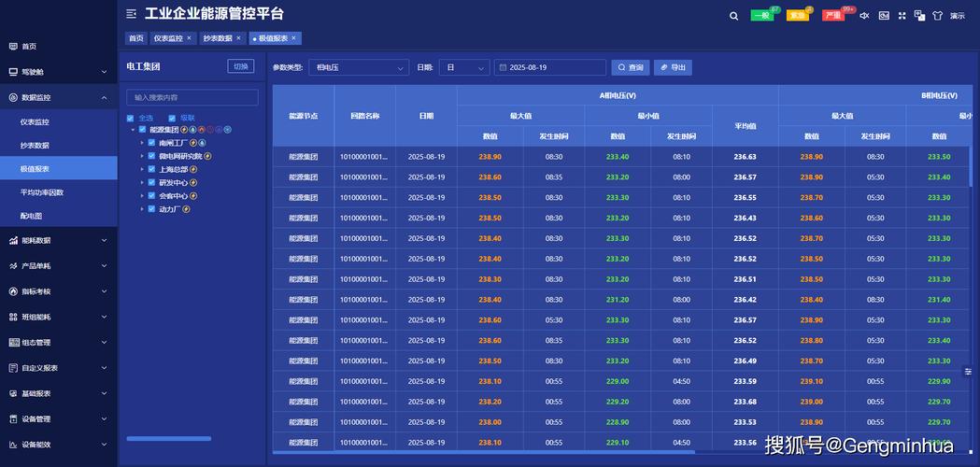Viewport: 980px width, 467px height.
Task: Expand the 能耗数据 sidebar menu
Action: pyautogui.click(x=59, y=240)
